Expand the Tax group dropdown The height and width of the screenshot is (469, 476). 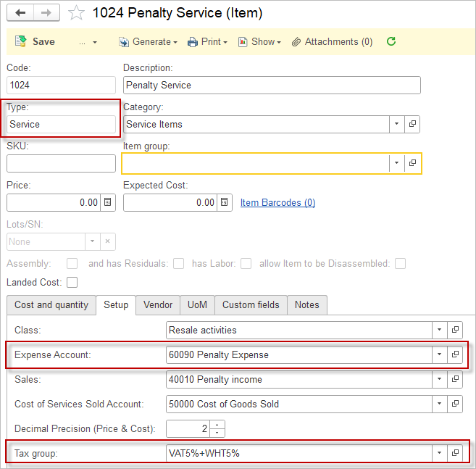[x=439, y=453]
